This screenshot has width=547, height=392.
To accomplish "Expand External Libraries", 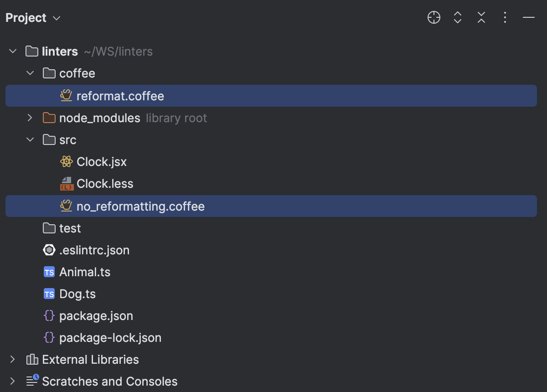I will point(12,359).
